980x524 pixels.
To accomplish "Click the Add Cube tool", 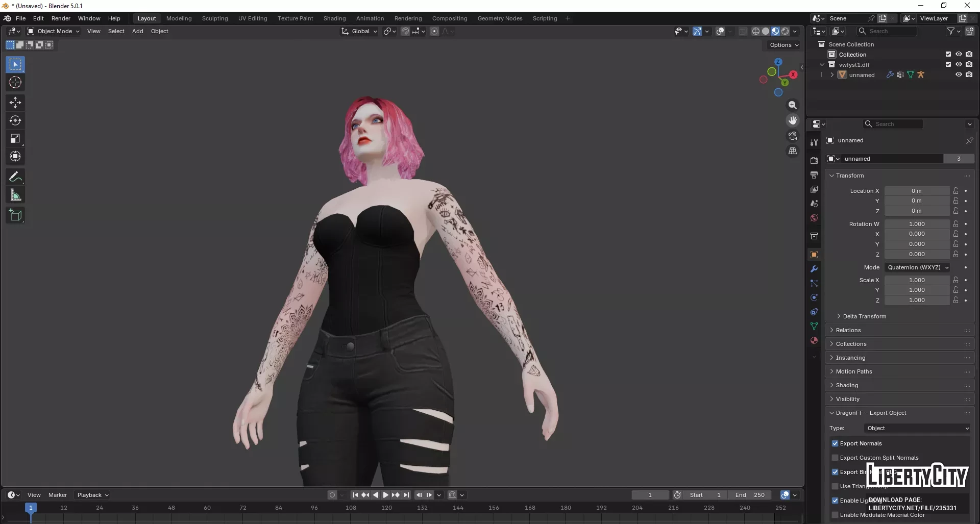I will coord(15,215).
